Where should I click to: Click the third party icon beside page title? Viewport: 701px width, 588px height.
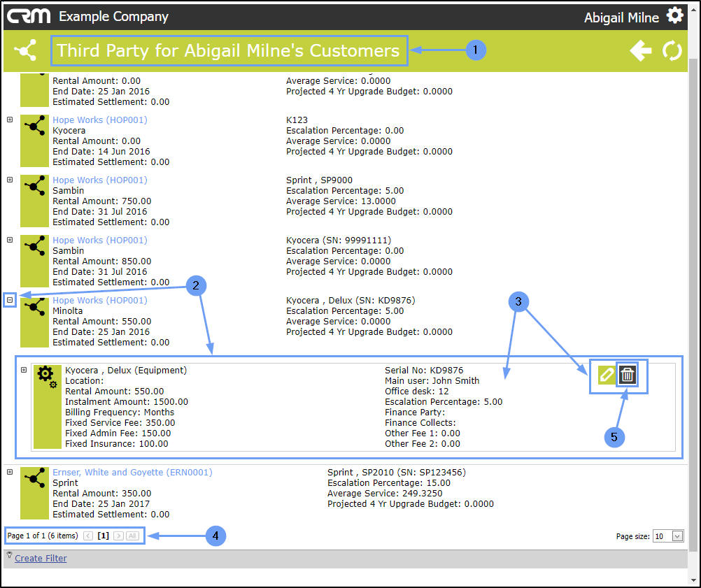25,50
